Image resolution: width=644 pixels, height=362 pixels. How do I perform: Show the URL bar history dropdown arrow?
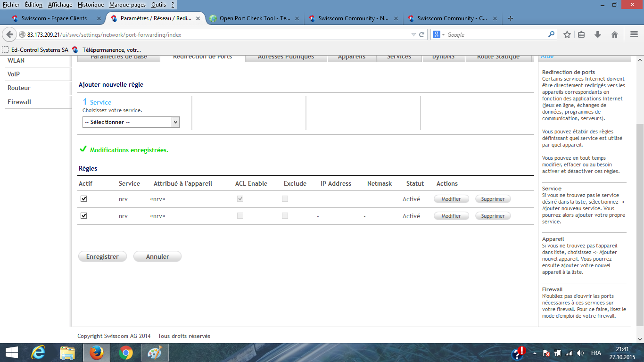coord(413,35)
